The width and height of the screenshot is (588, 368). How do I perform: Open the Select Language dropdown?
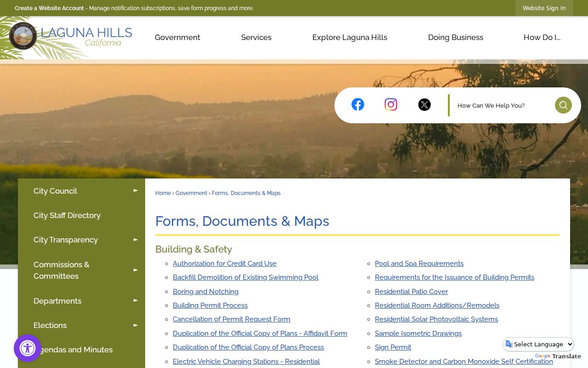click(539, 344)
